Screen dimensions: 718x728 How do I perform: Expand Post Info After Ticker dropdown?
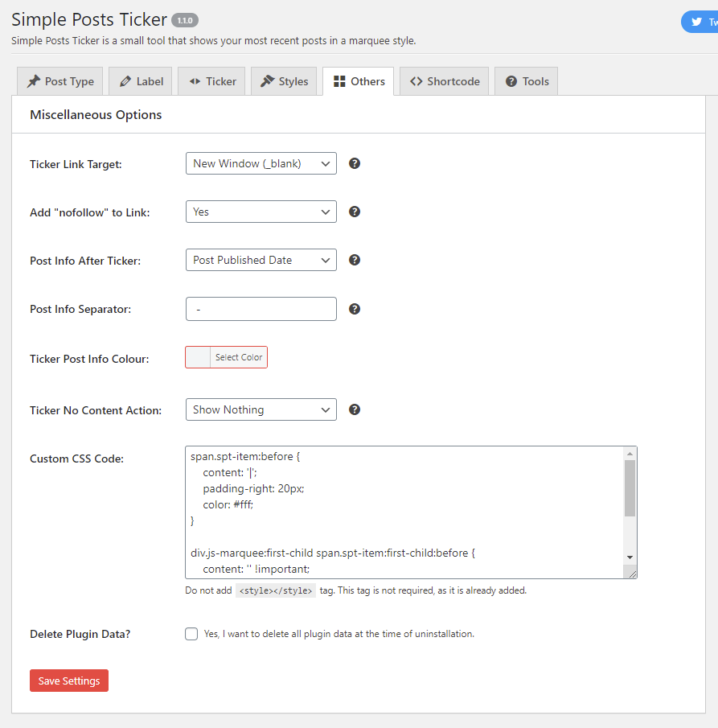click(261, 260)
